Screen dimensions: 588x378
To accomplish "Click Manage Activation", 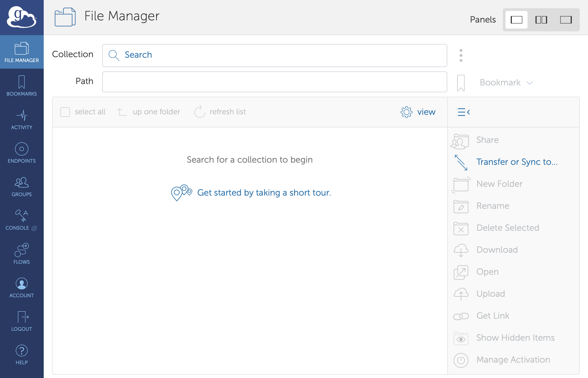I will [x=502, y=360].
